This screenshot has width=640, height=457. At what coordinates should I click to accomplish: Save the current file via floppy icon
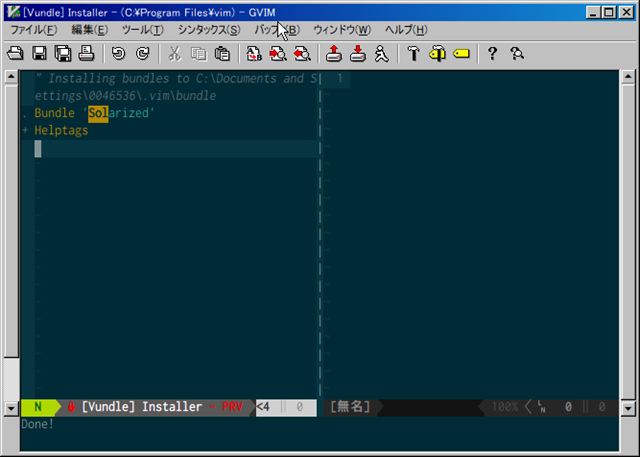(40, 53)
